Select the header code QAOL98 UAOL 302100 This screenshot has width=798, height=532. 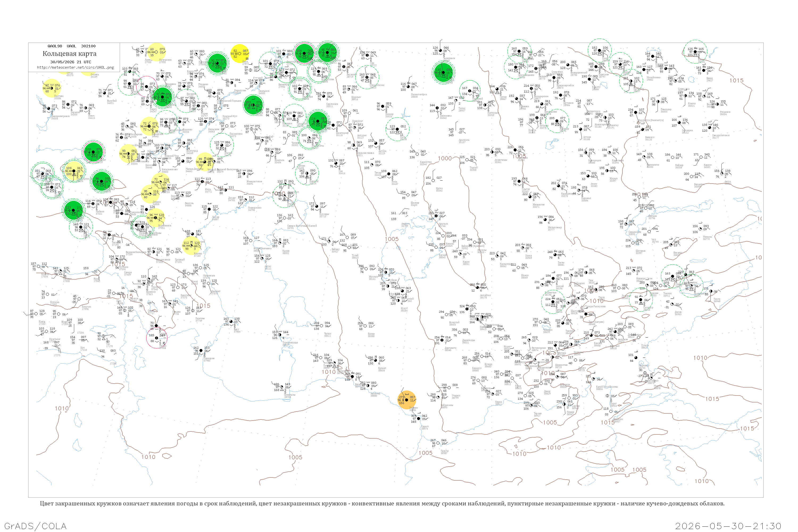(72, 46)
